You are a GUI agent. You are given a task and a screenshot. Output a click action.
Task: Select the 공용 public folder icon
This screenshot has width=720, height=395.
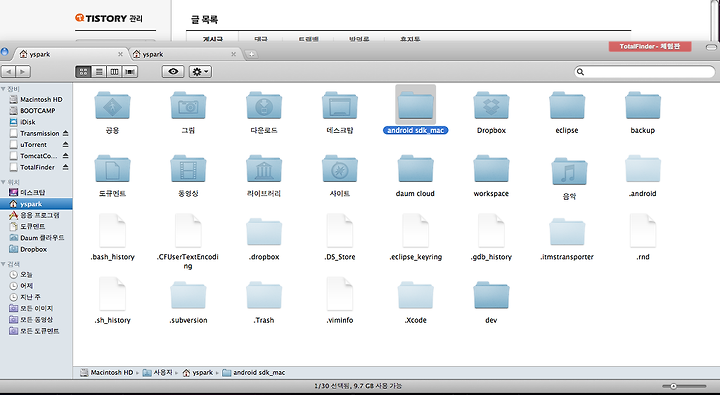[112, 105]
